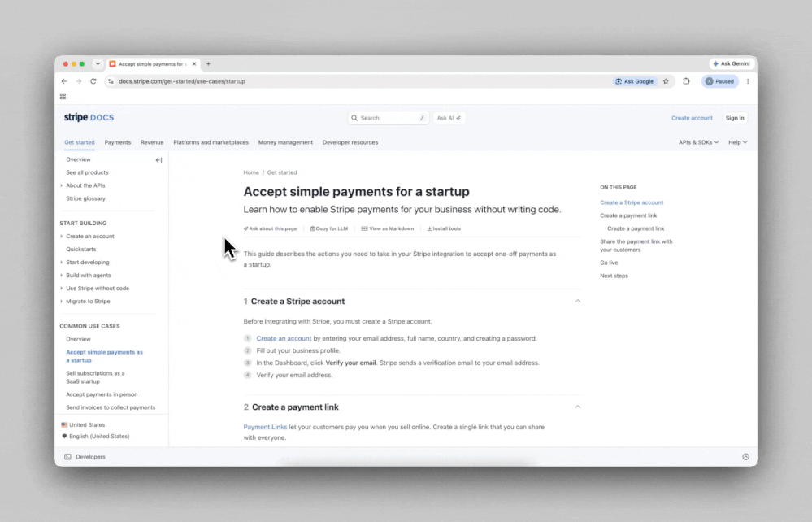Reload the page with the refresh icon
Image resolution: width=812 pixels, height=522 pixels.
click(93, 81)
